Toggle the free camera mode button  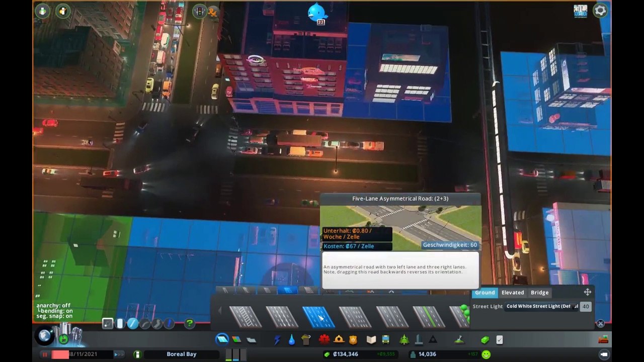coord(604,354)
